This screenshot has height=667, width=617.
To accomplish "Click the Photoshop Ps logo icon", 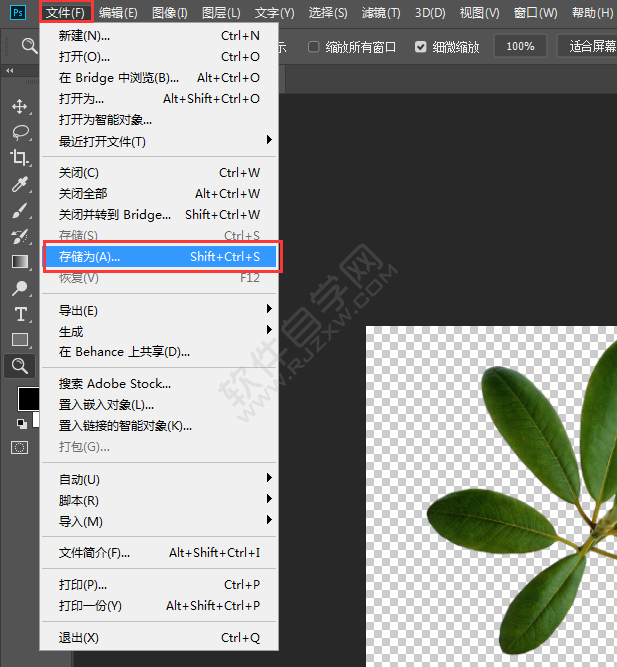I will click(18, 13).
